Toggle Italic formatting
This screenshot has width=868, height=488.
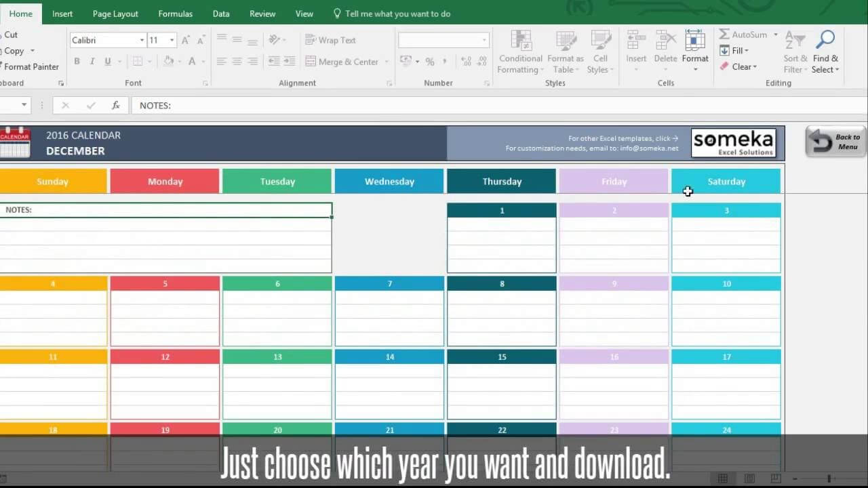click(92, 62)
